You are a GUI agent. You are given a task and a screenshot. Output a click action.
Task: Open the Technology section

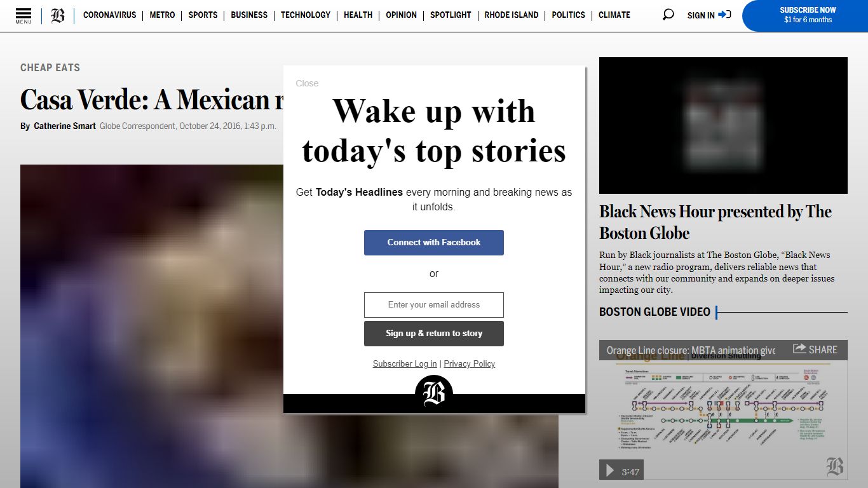(x=306, y=15)
